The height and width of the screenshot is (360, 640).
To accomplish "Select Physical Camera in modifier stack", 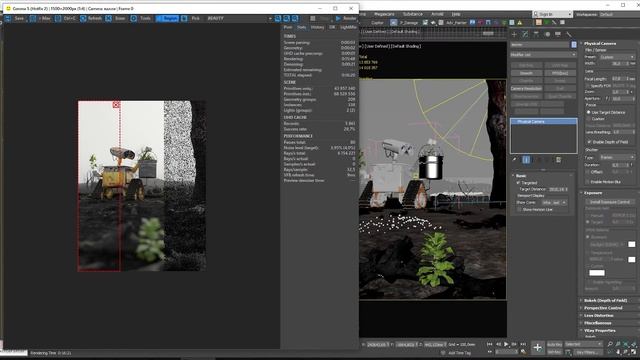I will 543,122.
